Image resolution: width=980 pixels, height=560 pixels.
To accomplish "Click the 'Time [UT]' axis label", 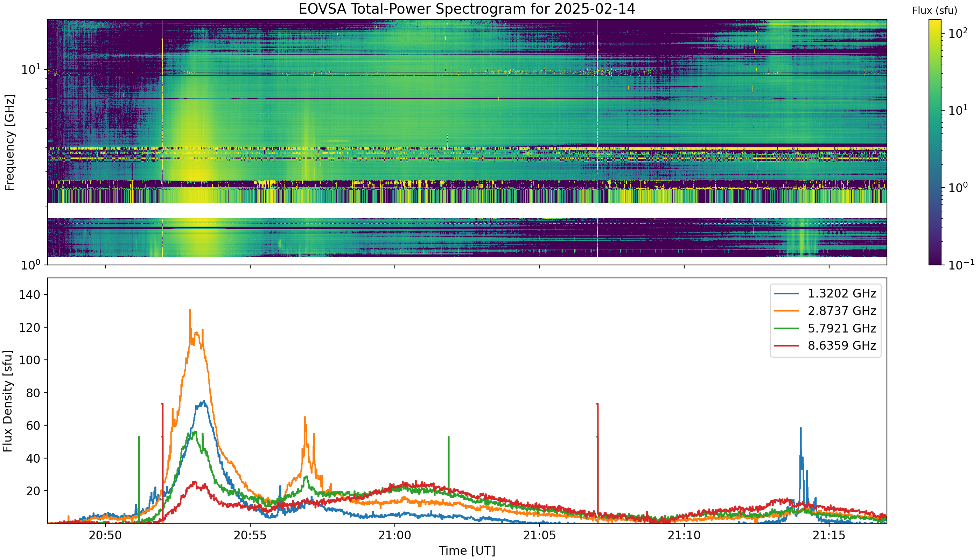I will (x=467, y=551).
